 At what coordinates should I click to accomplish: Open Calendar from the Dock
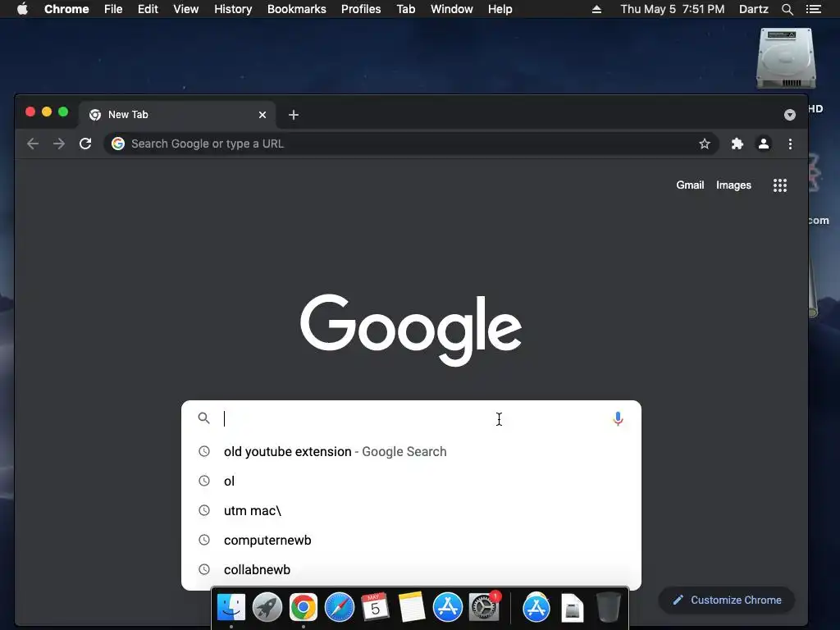375,608
